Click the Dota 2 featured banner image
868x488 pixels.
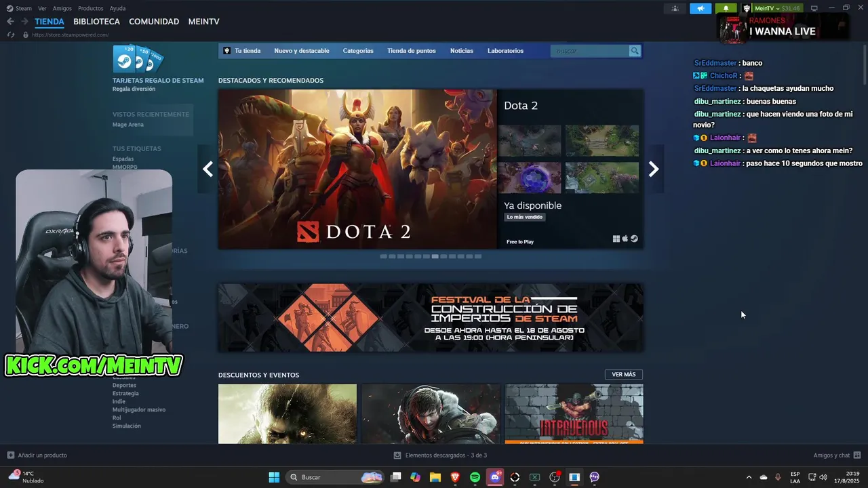click(357, 169)
